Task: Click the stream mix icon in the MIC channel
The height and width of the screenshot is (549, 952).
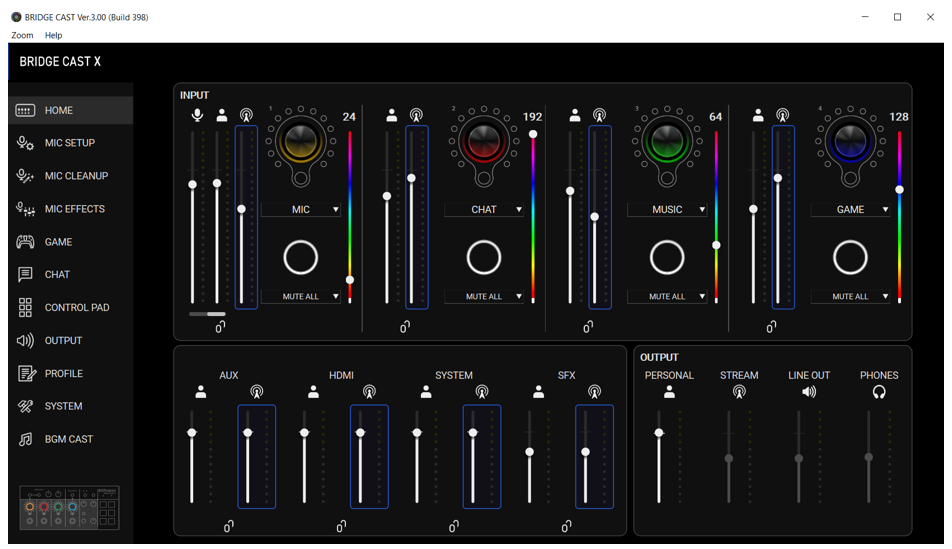Action: click(246, 115)
